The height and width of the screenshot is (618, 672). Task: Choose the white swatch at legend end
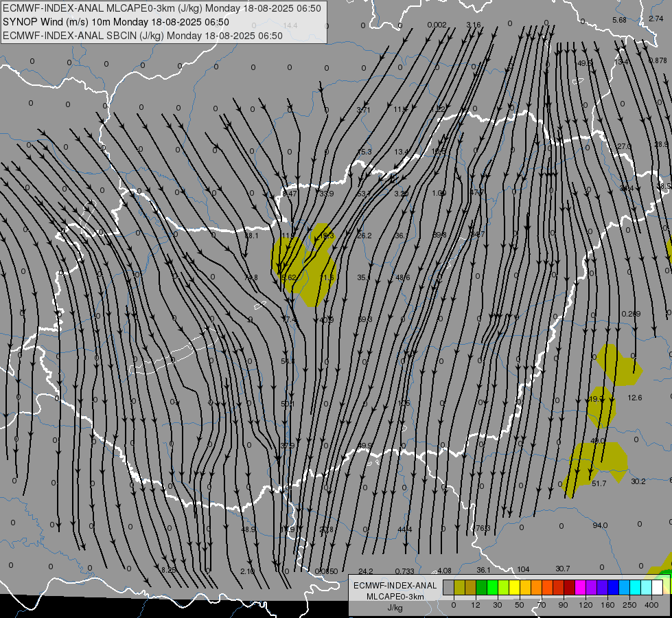point(657,588)
